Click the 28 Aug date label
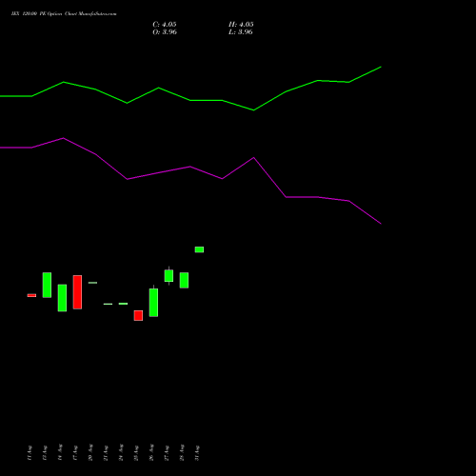 (x=182, y=453)
